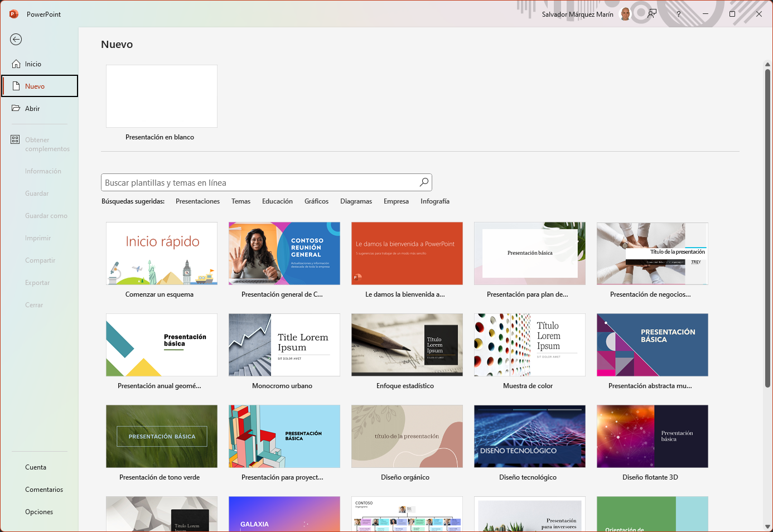The width and height of the screenshot is (773, 532).
Task: Search suggested term Presentaciones
Action: click(197, 201)
